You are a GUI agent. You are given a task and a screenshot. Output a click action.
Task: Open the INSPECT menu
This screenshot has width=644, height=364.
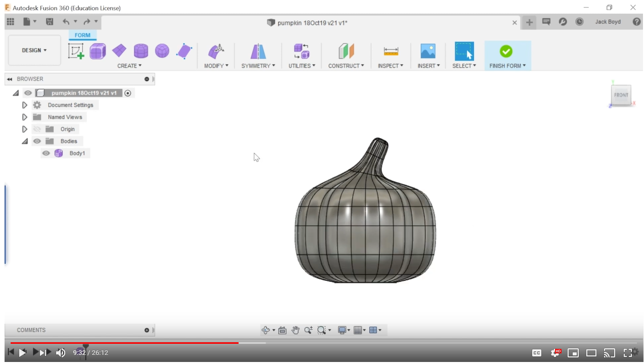click(x=391, y=66)
